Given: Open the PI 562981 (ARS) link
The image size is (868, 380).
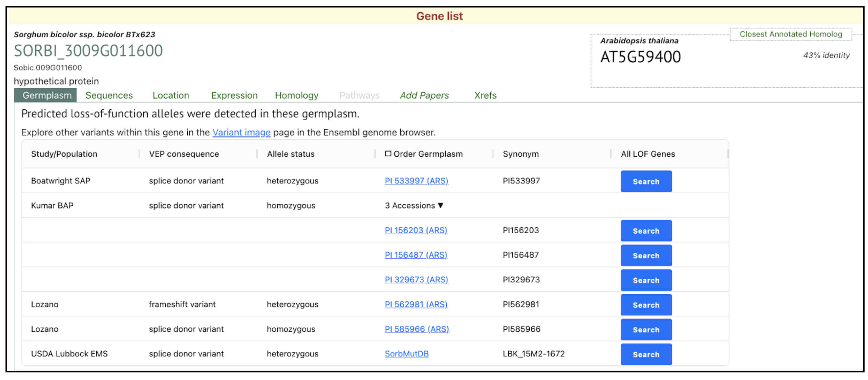Looking at the screenshot, I should 416,304.
